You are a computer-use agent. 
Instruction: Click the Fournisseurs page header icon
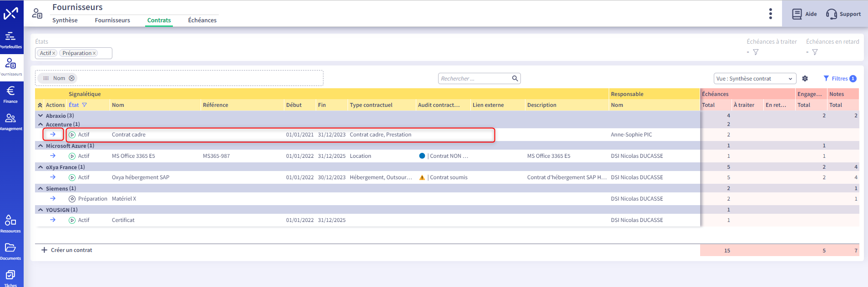pyautogui.click(x=37, y=14)
